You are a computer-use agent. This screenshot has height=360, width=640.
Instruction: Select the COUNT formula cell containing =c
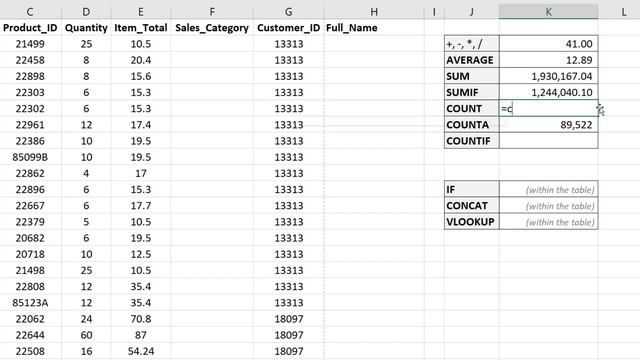coord(549,109)
